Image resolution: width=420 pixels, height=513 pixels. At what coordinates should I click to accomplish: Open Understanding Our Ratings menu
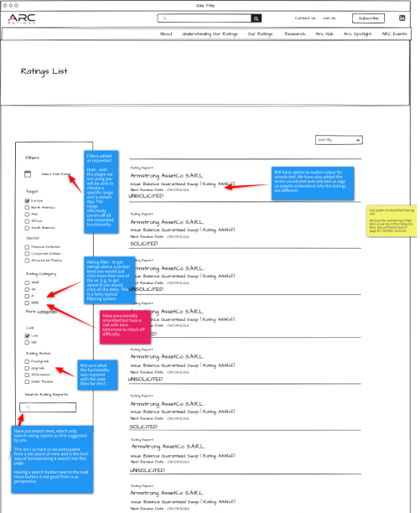[210, 34]
